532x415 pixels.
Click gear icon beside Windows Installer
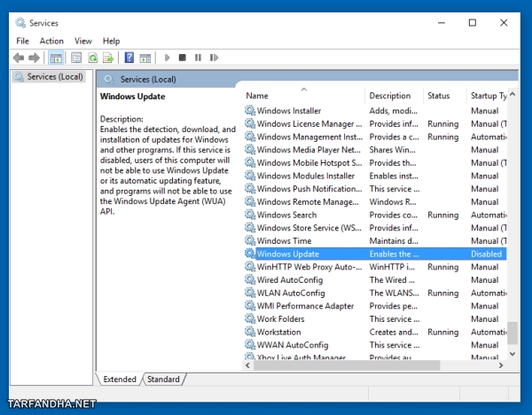(x=250, y=110)
